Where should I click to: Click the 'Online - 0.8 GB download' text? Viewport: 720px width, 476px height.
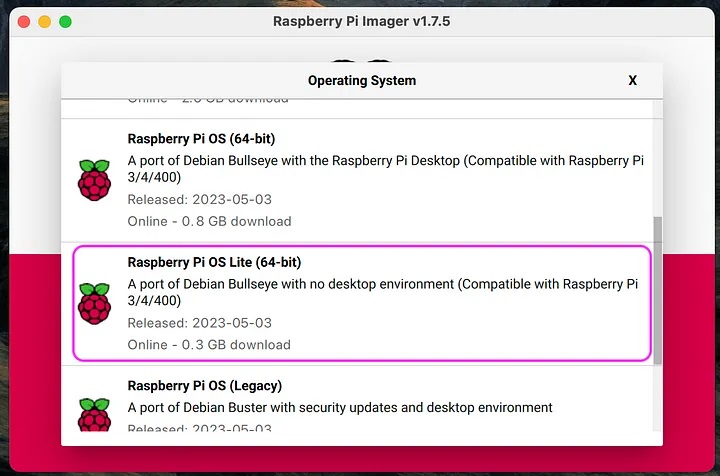click(209, 221)
